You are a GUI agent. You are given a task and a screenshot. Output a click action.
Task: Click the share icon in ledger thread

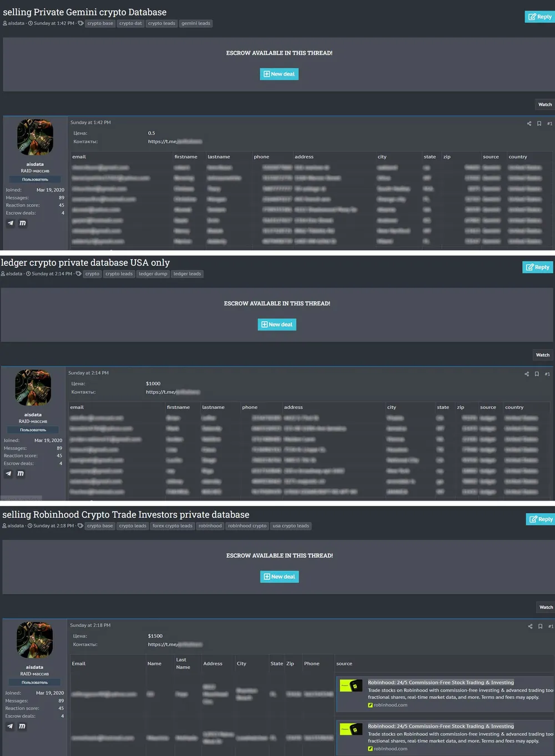click(527, 374)
